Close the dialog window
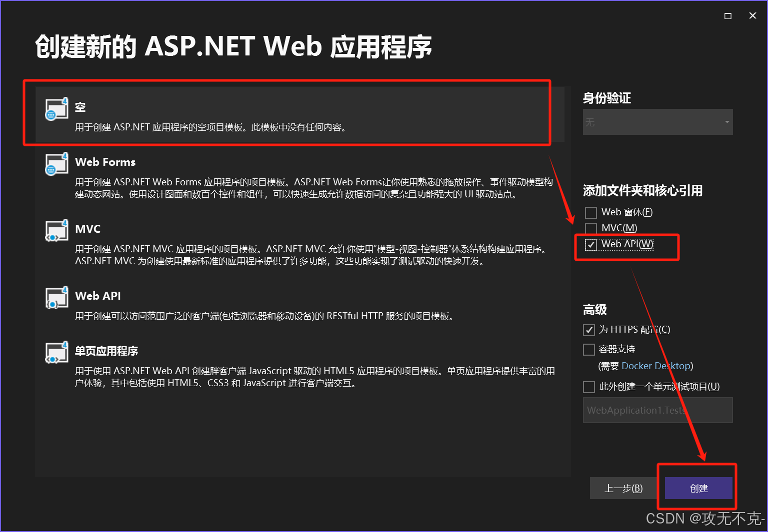 pos(752,16)
